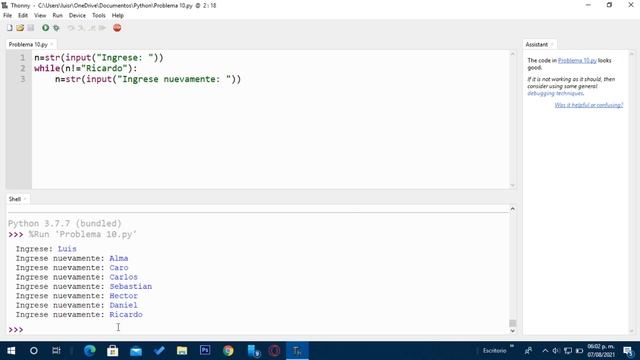Open the Run menu

click(x=58, y=15)
